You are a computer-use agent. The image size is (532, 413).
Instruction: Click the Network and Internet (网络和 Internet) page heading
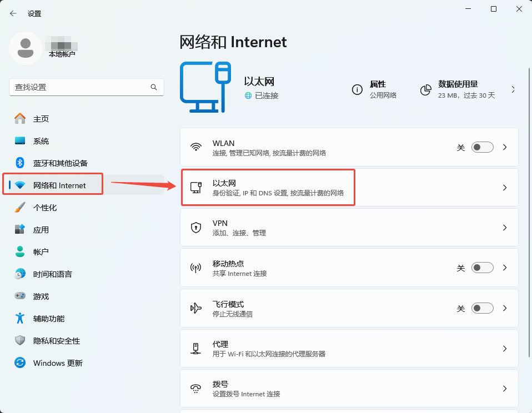(233, 42)
